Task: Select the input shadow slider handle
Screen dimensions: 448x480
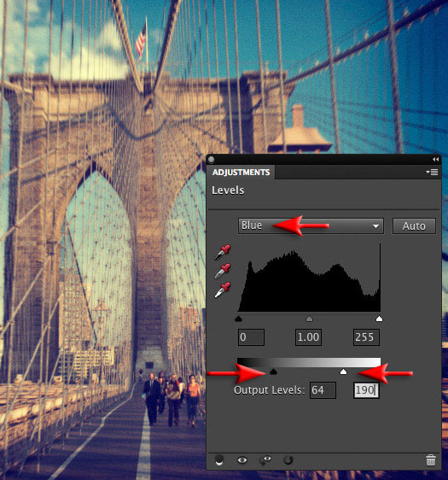Action: (239, 319)
